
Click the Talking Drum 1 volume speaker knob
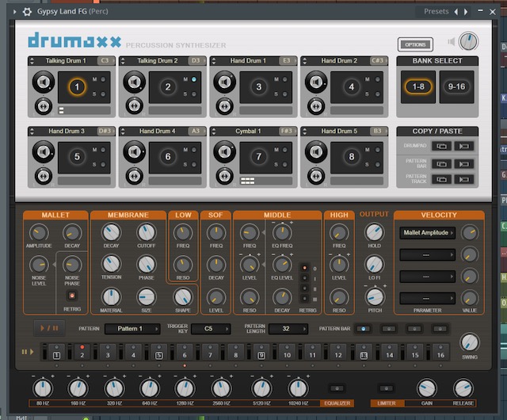tap(44, 82)
